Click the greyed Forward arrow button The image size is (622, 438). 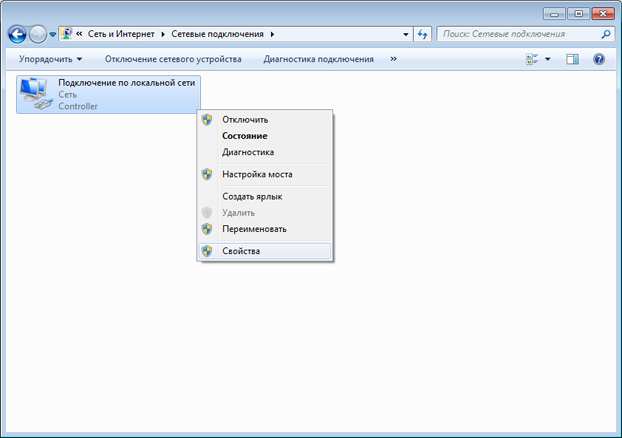(38, 35)
